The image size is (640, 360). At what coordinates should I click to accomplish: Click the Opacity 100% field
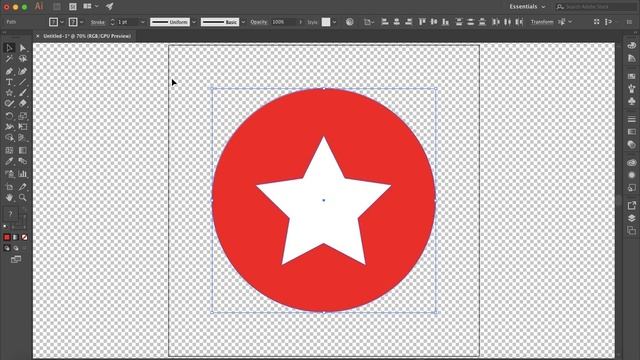tap(284, 22)
